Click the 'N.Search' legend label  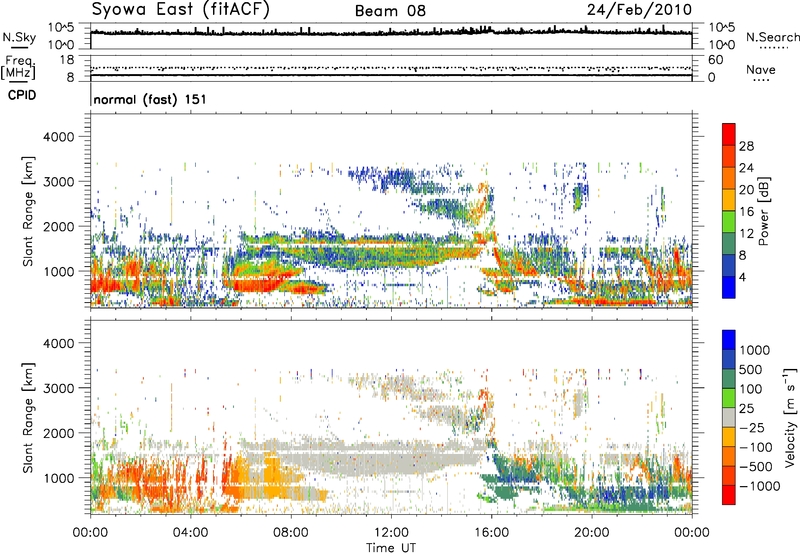(x=772, y=37)
